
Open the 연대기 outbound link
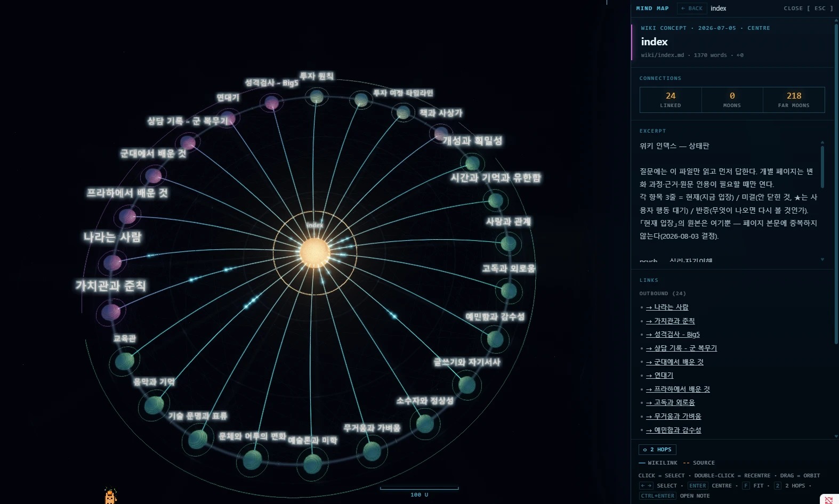click(x=659, y=376)
